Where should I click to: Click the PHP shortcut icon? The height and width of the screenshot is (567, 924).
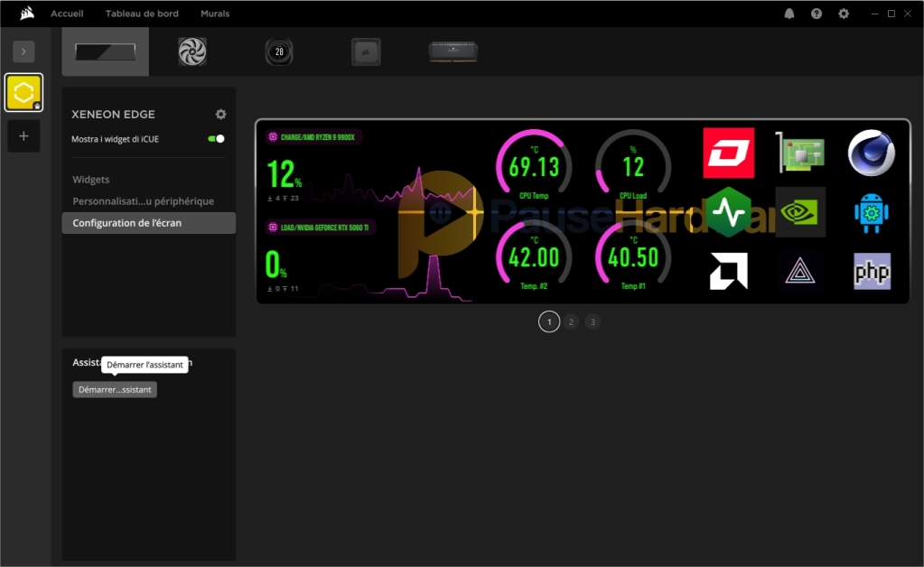coord(872,271)
